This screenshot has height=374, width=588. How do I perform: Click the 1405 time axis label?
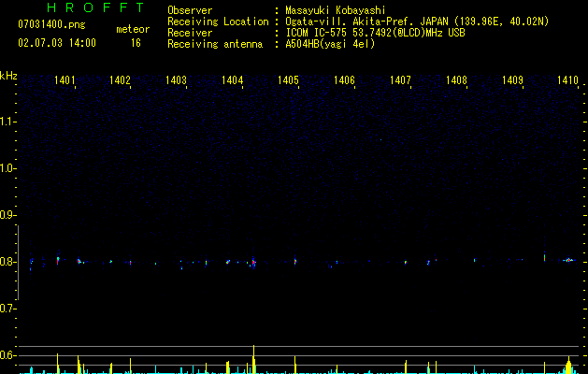pos(288,79)
